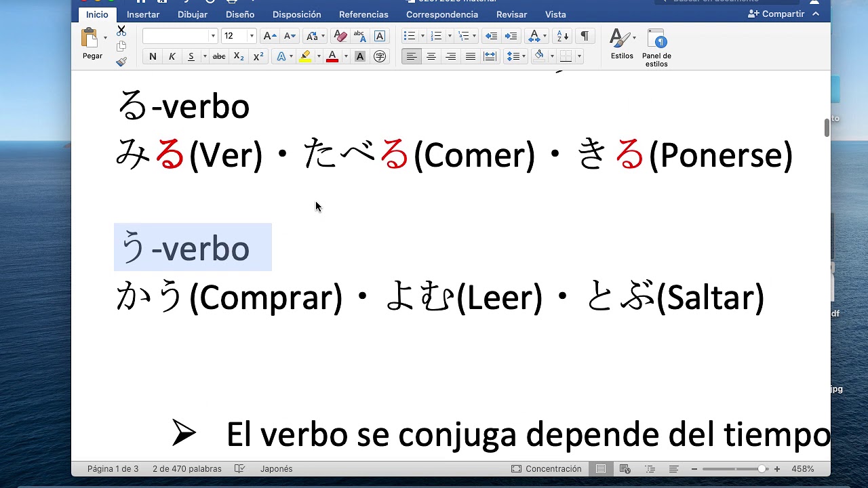Open change case Aa dropdown
The width and height of the screenshot is (868, 488).
[x=315, y=36]
